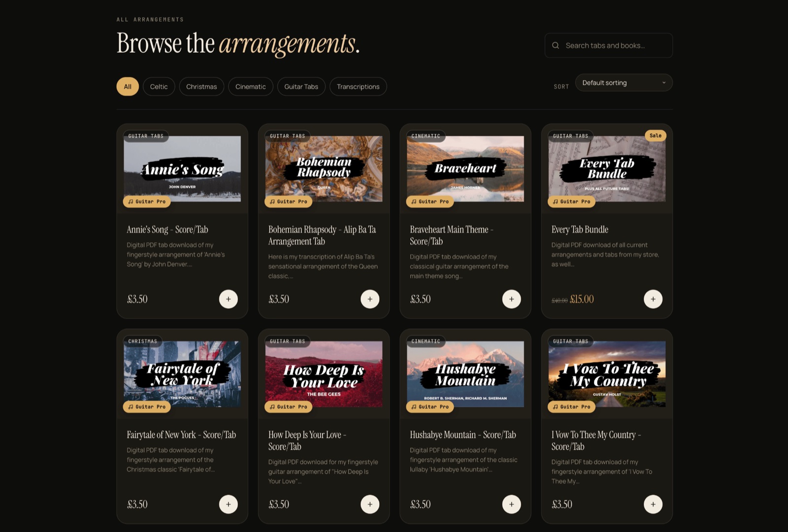Click Guitar Pro badge on Braveheart card

[430, 202]
